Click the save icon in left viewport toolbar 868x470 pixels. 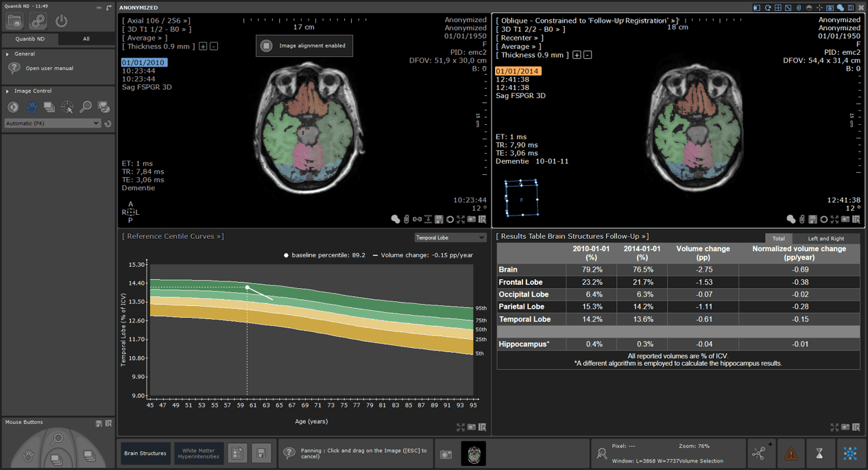click(x=439, y=220)
